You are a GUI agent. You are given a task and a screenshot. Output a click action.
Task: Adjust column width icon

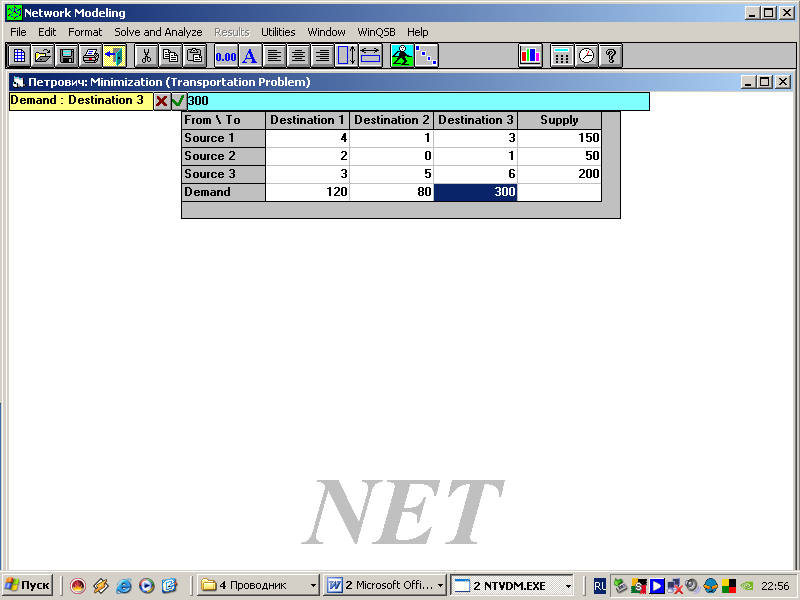coord(370,56)
